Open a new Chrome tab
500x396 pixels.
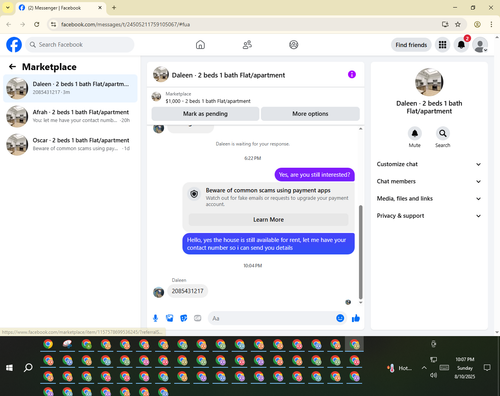pyautogui.click(x=114, y=8)
